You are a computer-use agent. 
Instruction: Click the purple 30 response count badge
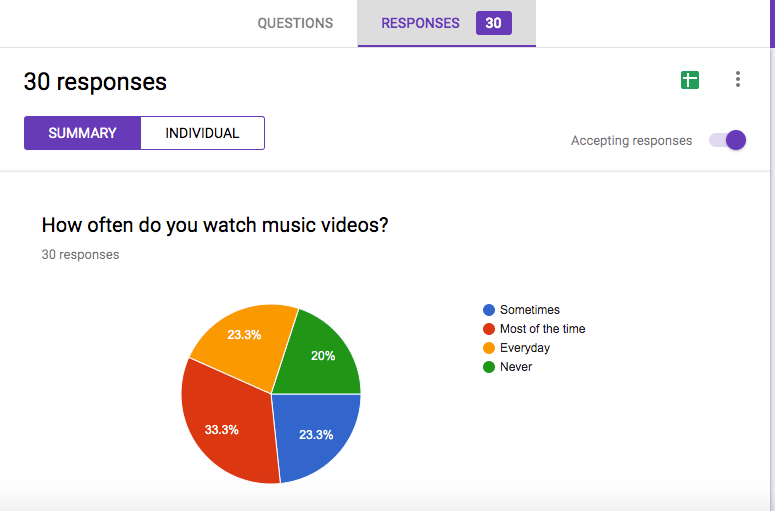[x=493, y=23]
